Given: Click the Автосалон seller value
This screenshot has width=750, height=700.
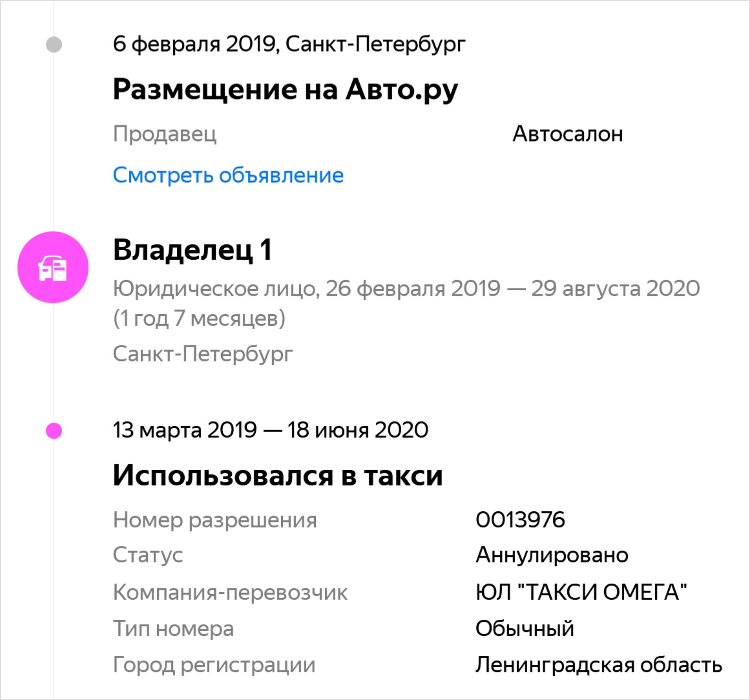Looking at the screenshot, I should [x=568, y=134].
